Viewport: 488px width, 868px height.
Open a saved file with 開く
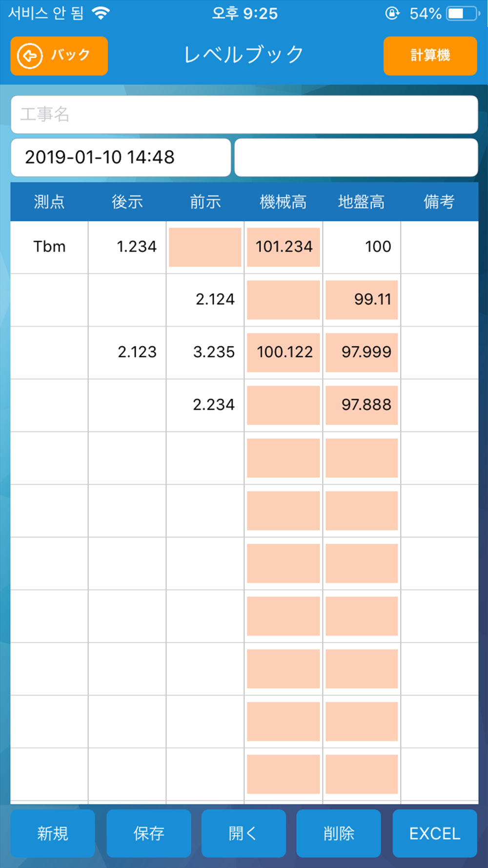coord(244,833)
